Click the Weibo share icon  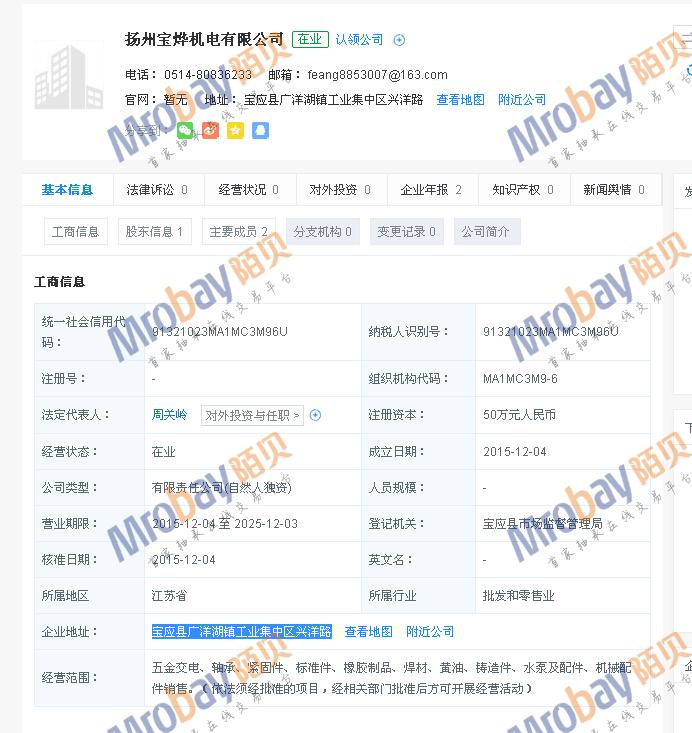pos(210,130)
